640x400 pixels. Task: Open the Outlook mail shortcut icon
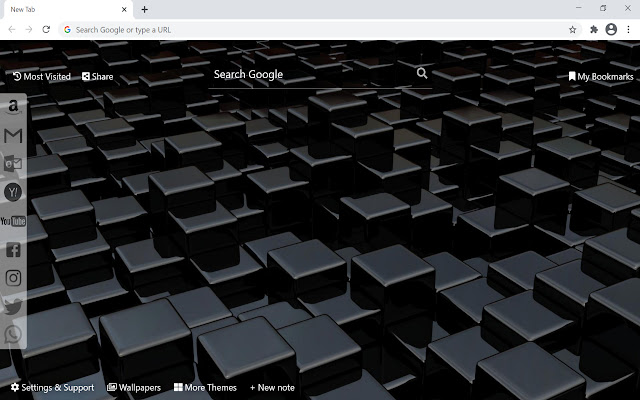click(x=13, y=164)
